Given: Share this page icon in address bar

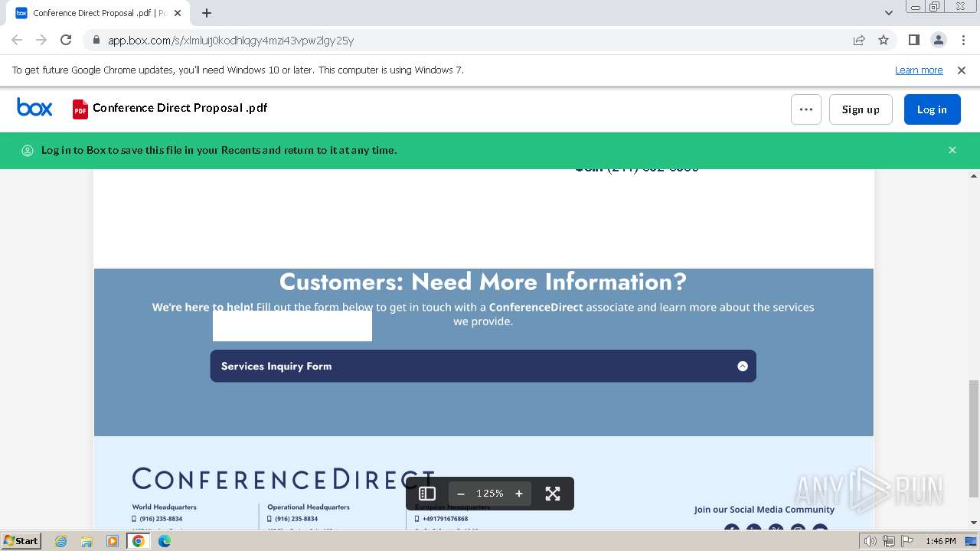Looking at the screenshot, I should point(859,40).
